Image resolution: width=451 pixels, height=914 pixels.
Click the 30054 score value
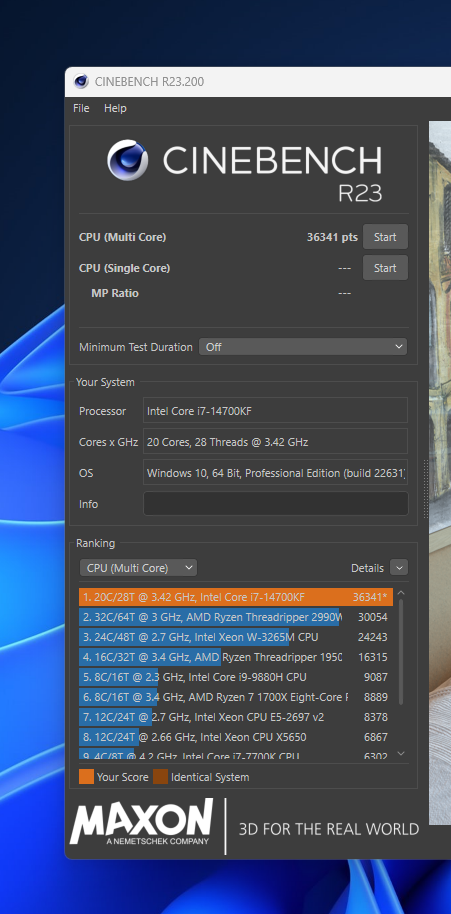coord(373,617)
